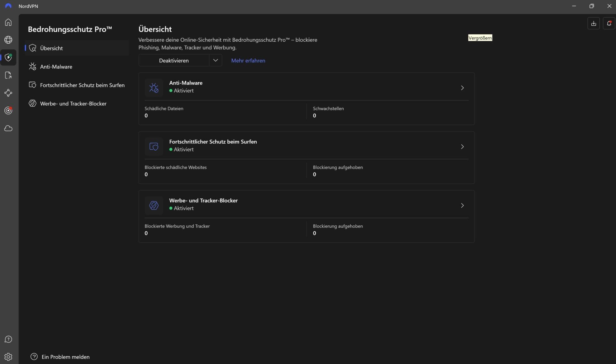The image size is (616, 364).
Task: Open the Home icon in the left rail
Action: pos(8,22)
